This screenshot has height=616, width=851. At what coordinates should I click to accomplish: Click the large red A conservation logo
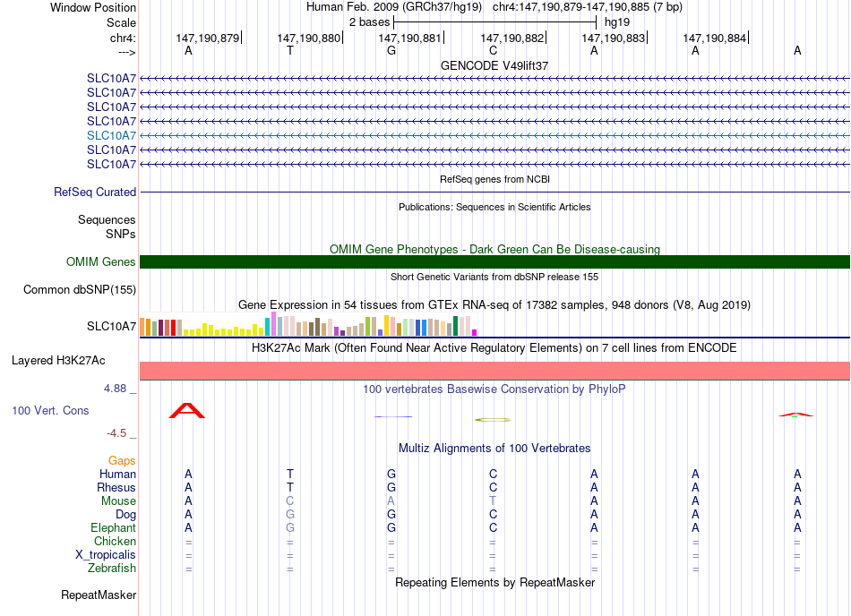(187, 410)
